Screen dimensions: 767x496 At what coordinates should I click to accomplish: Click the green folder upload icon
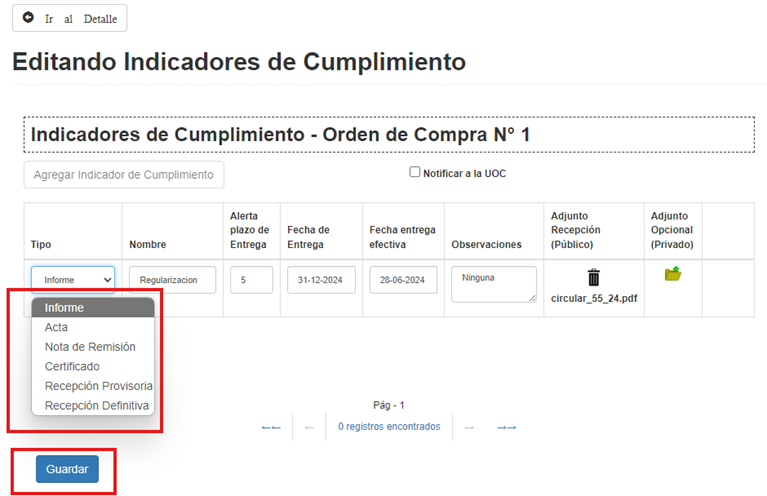(x=672, y=274)
